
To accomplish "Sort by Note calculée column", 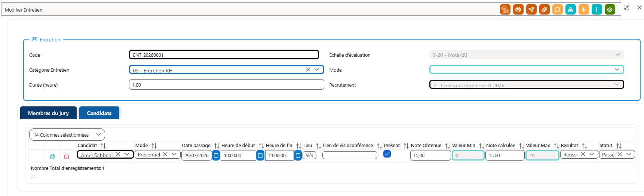I will click(522, 146).
